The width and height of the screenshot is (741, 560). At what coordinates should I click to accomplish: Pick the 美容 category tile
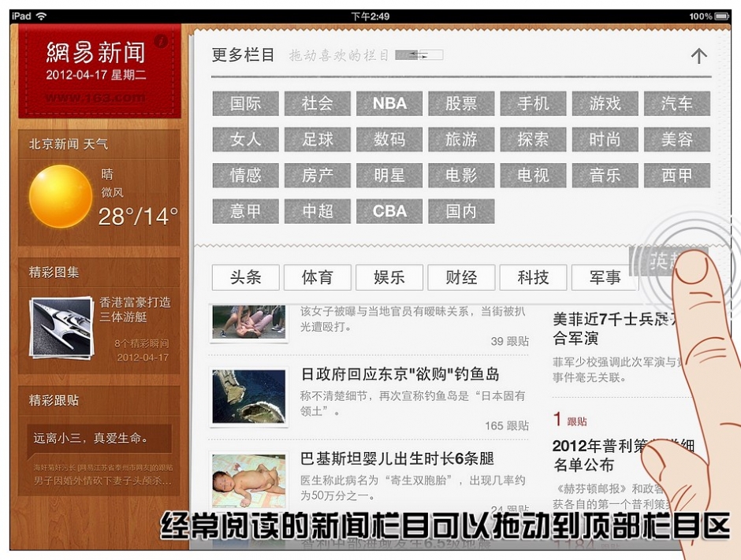tap(676, 139)
